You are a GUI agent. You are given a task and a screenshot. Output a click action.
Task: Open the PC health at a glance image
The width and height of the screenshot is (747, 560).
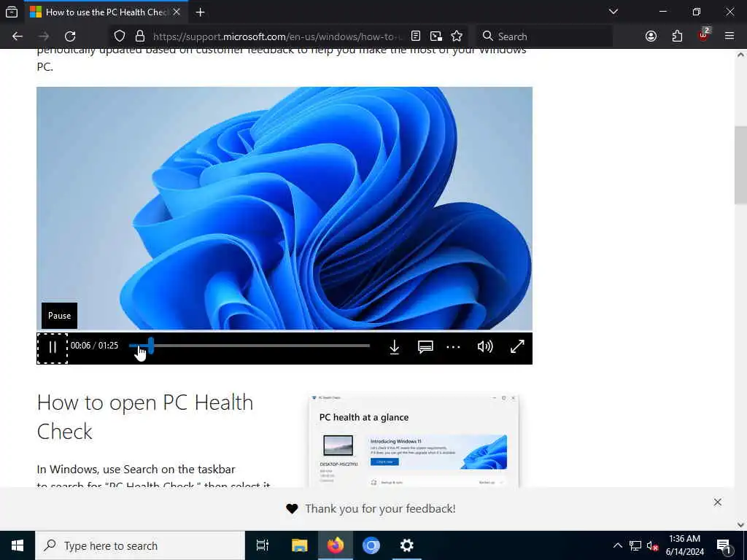414,440
